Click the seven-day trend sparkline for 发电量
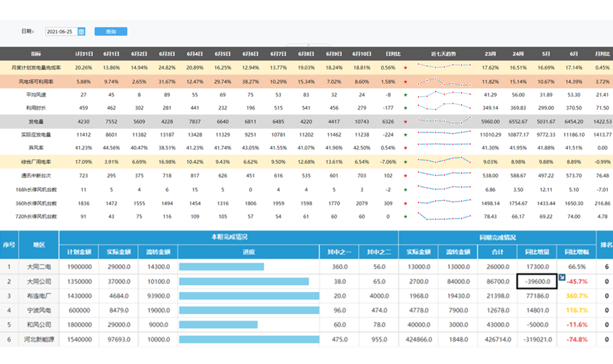 [x=443, y=121]
